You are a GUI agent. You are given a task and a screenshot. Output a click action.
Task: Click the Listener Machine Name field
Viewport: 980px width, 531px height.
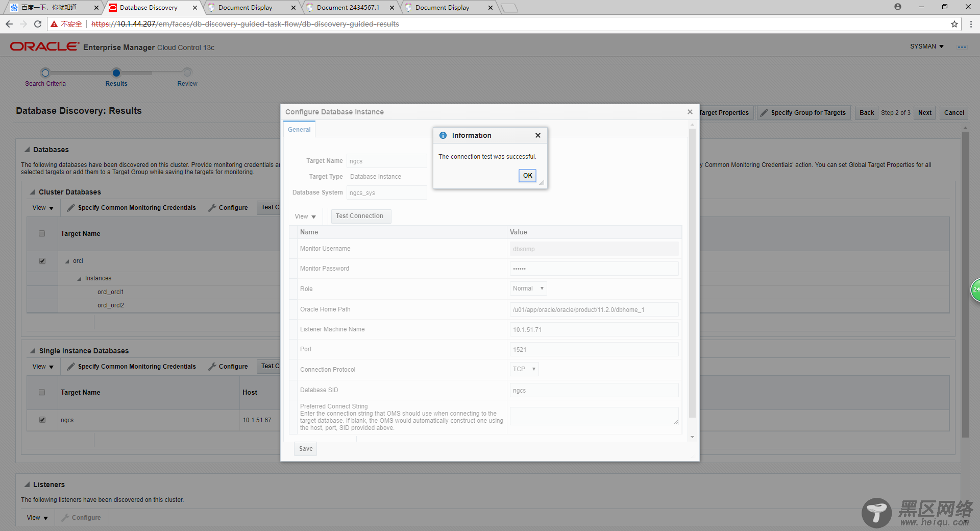[594, 329]
